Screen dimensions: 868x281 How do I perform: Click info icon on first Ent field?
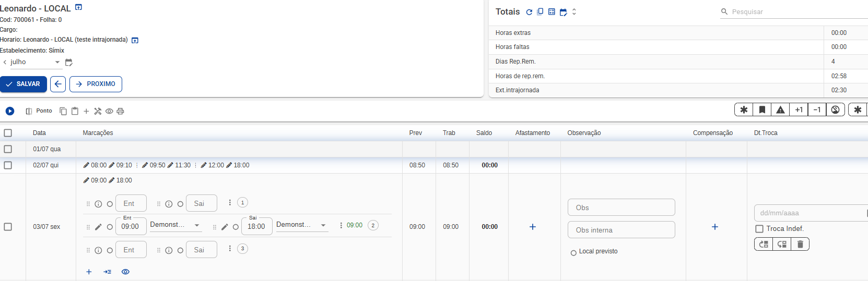tap(98, 204)
